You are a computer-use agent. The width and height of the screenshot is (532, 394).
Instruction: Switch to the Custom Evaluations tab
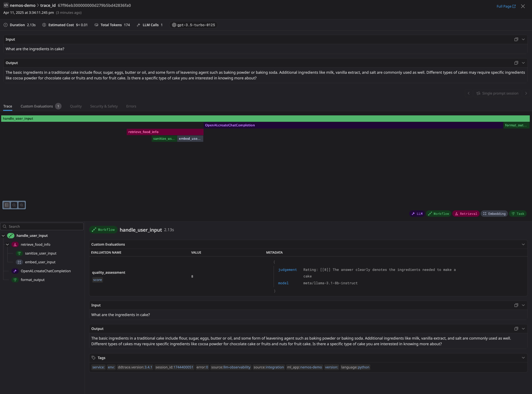pos(37,106)
